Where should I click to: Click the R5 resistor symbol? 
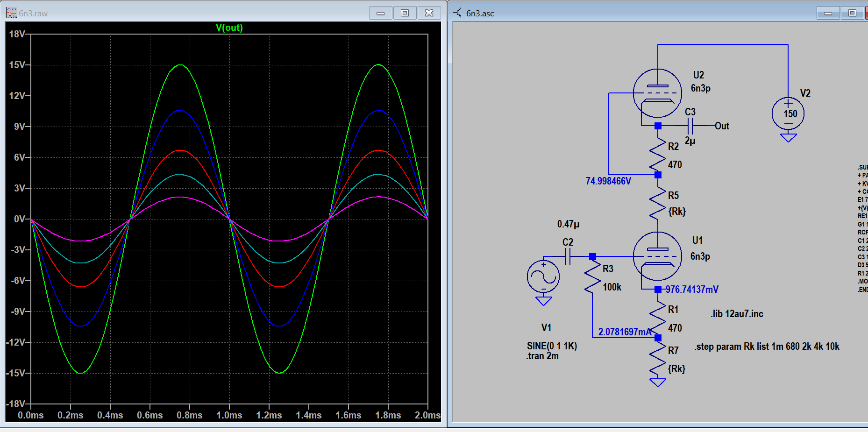658,204
